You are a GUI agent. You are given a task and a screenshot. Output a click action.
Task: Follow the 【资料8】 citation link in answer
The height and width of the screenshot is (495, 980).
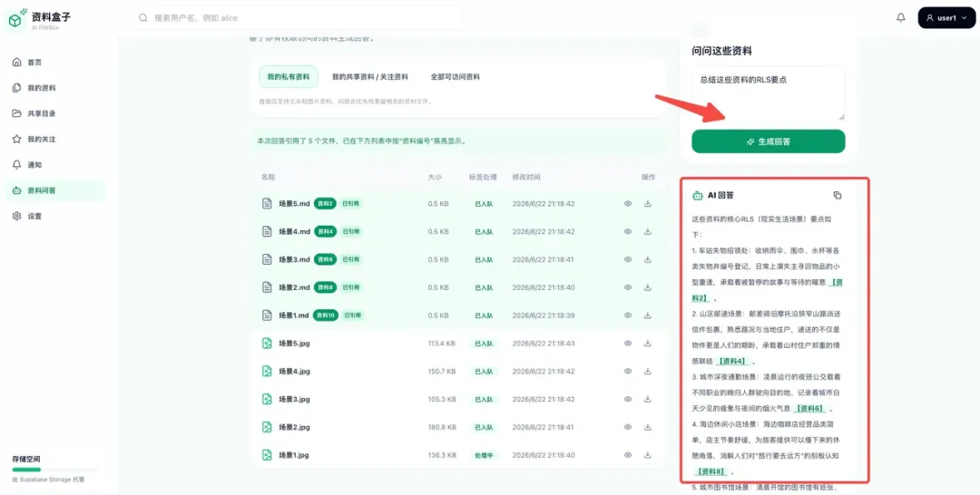click(x=710, y=472)
